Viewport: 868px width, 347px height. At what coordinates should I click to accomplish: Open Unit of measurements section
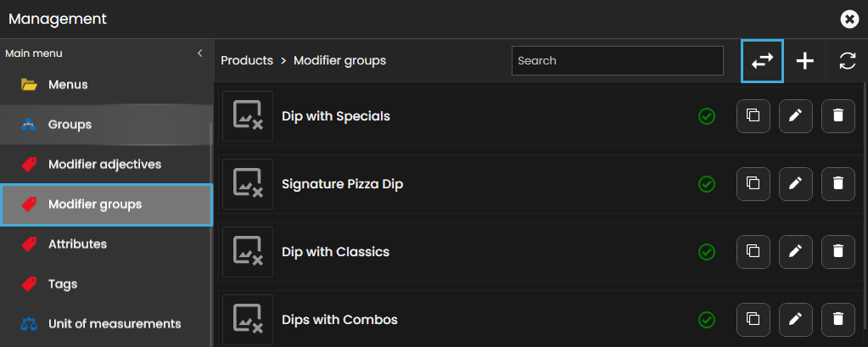click(115, 323)
